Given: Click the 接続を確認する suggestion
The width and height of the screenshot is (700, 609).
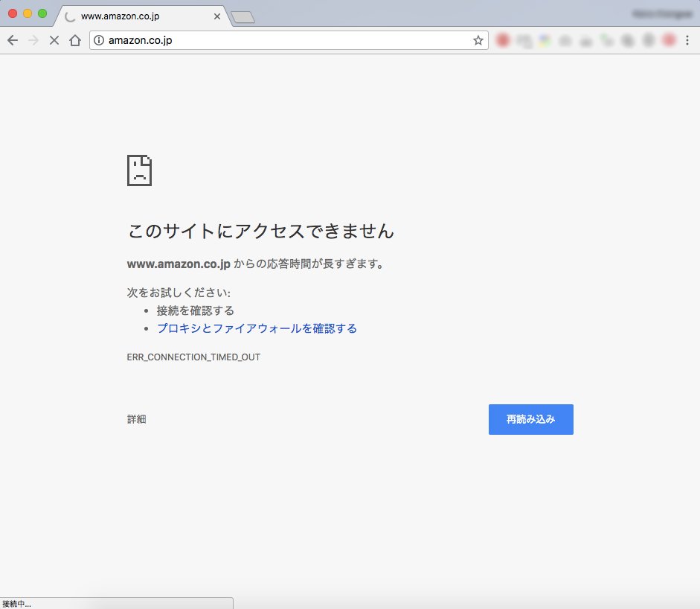Looking at the screenshot, I should [195, 310].
